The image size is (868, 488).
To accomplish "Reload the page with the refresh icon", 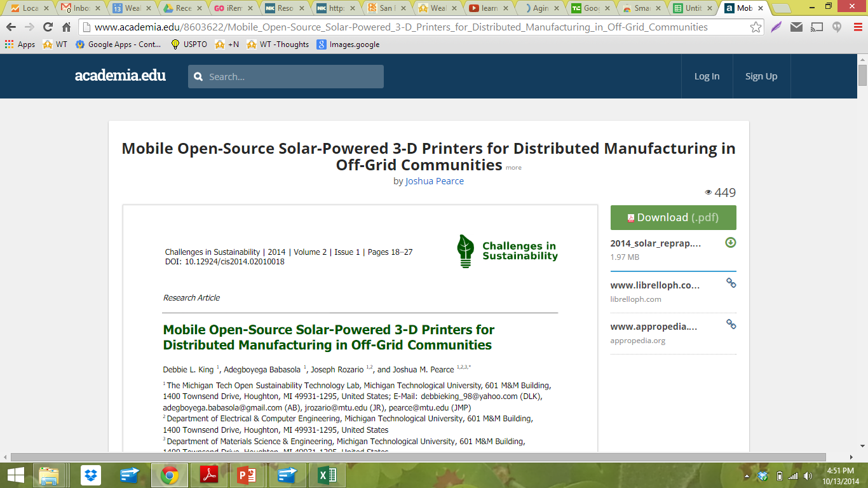I will click(48, 27).
